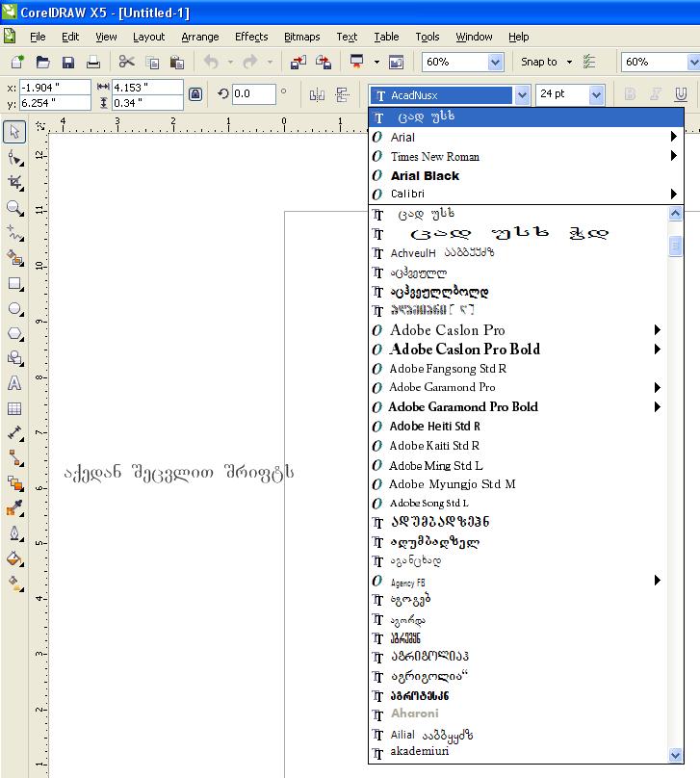Toggle underline formatting
Image resolution: width=700 pixels, height=778 pixels.
click(x=681, y=93)
